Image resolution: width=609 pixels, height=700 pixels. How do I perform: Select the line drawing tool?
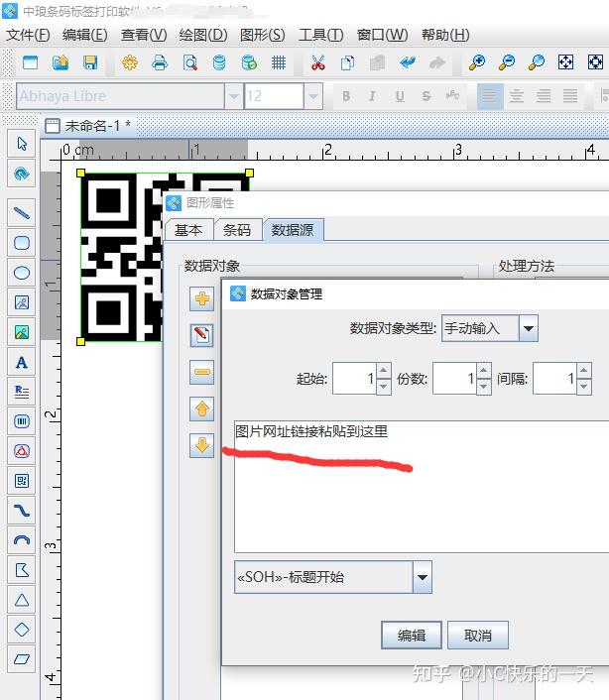(22, 213)
